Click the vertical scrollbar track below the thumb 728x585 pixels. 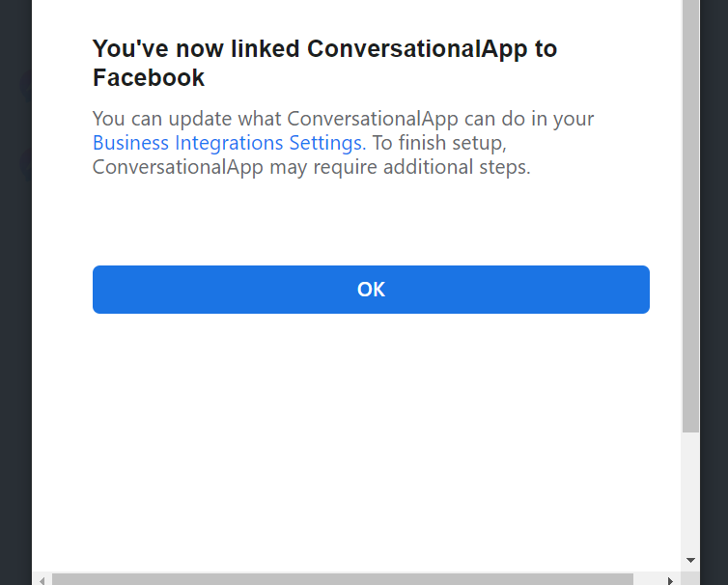(690, 492)
